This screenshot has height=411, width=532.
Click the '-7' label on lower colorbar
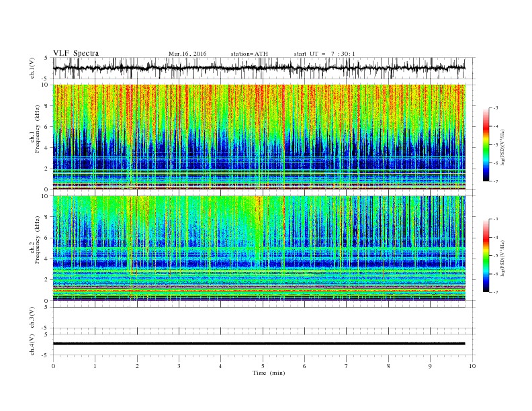495,292
